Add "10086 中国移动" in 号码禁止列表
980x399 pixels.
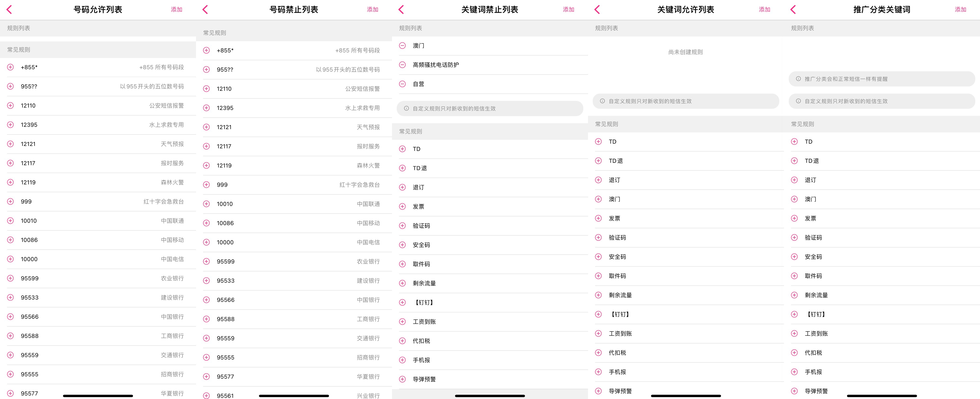click(206, 223)
